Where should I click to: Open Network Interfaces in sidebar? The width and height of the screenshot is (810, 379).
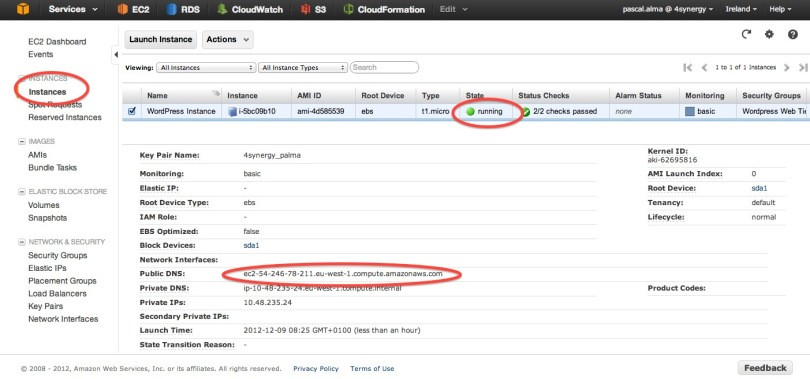[63, 319]
